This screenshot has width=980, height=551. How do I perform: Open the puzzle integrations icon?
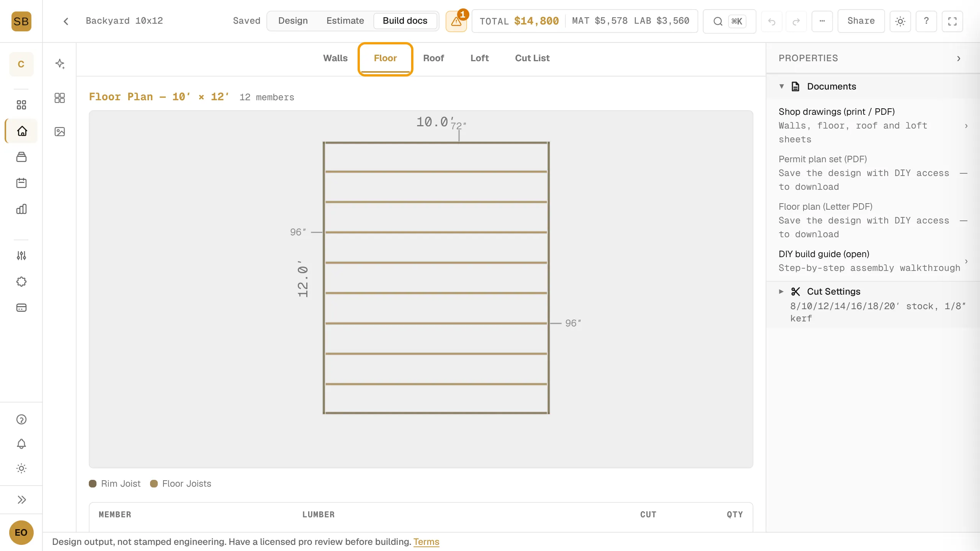pyautogui.click(x=21, y=282)
